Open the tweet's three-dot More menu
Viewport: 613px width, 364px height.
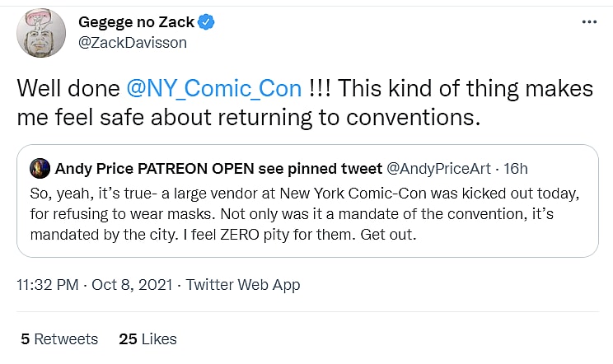pyautogui.click(x=587, y=24)
